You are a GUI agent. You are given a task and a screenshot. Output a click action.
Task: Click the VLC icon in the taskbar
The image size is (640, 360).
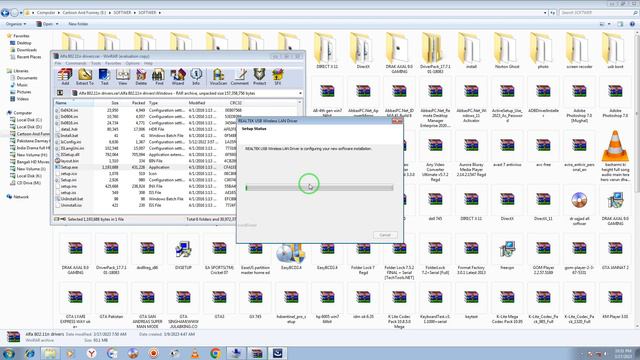(x=195, y=353)
